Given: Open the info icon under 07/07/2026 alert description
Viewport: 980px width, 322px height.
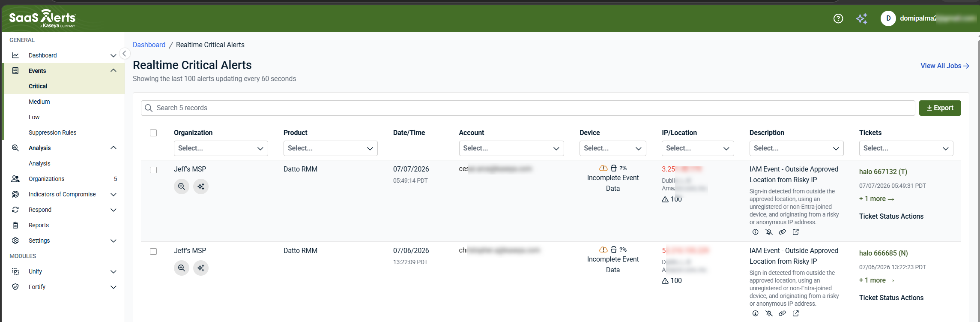Looking at the screenshot, I should [x=756, y=232].
